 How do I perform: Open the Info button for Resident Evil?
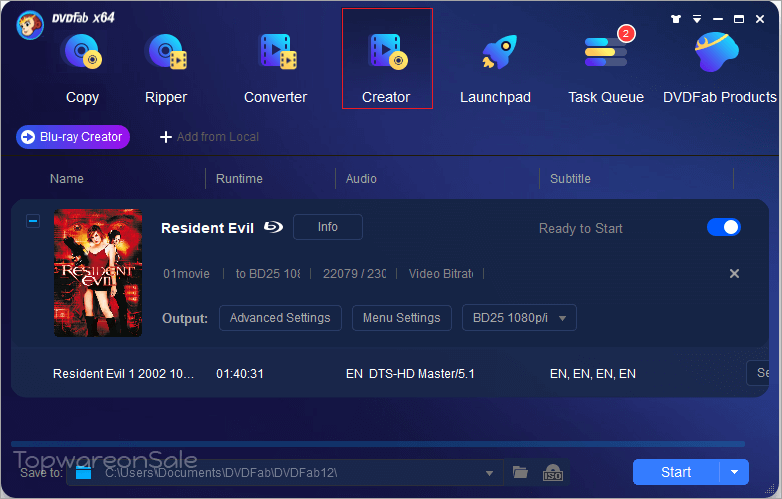(328, 227)
